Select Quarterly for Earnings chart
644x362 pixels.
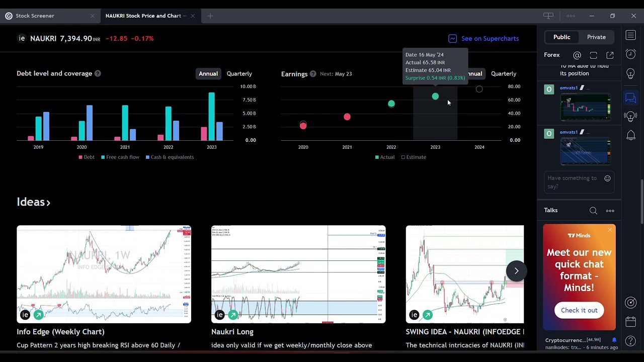[x=504, y=73]
